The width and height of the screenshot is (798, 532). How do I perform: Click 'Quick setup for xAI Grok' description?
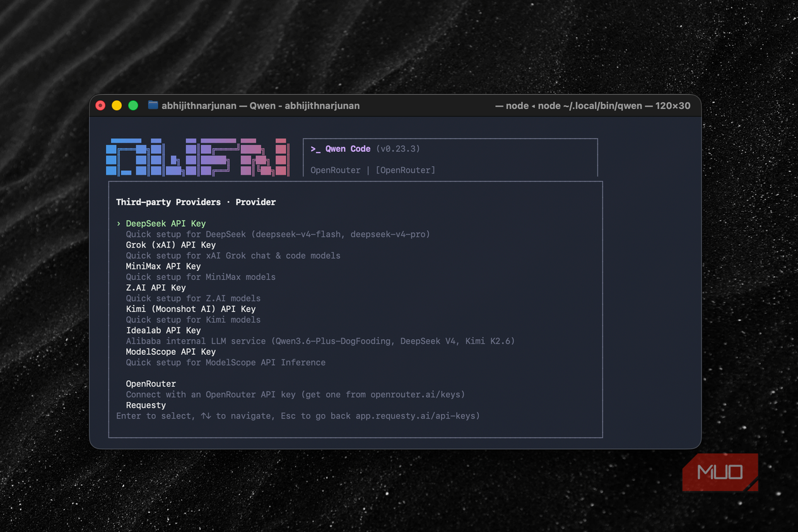click(x=233, y=255)
